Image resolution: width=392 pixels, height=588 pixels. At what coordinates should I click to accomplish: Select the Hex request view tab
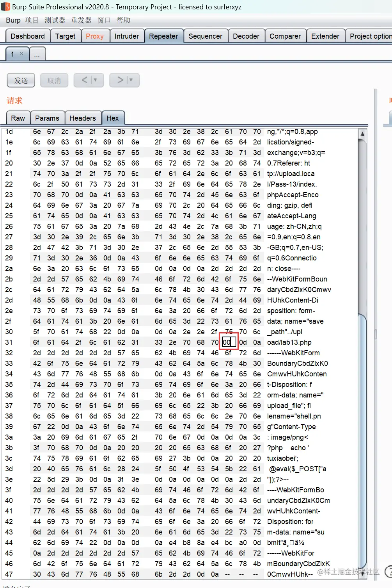tap(112, 118)
